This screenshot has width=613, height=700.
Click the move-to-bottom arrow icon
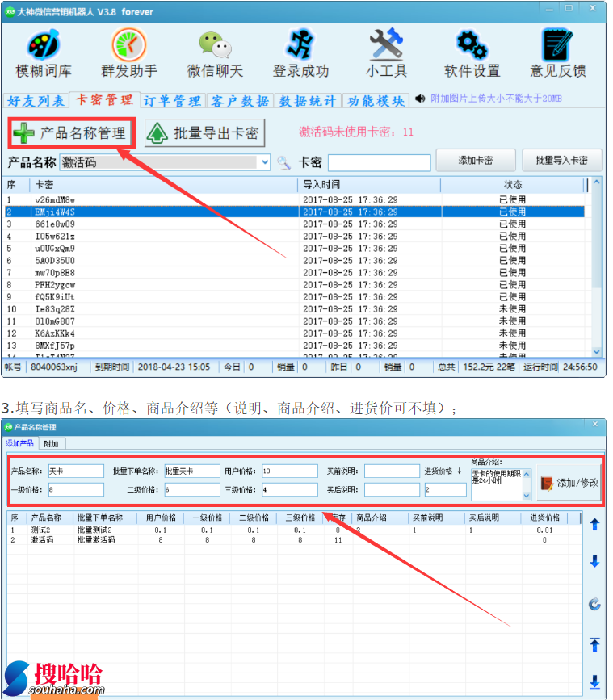click(x=594, y=681)
